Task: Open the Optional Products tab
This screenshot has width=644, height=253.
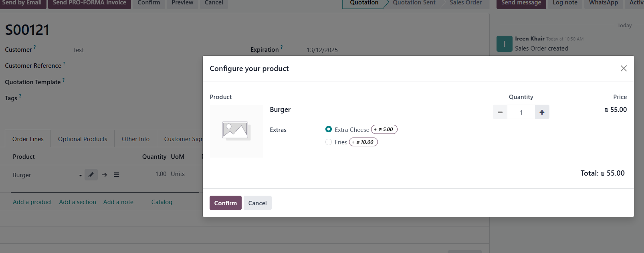Action: point(83,139)
